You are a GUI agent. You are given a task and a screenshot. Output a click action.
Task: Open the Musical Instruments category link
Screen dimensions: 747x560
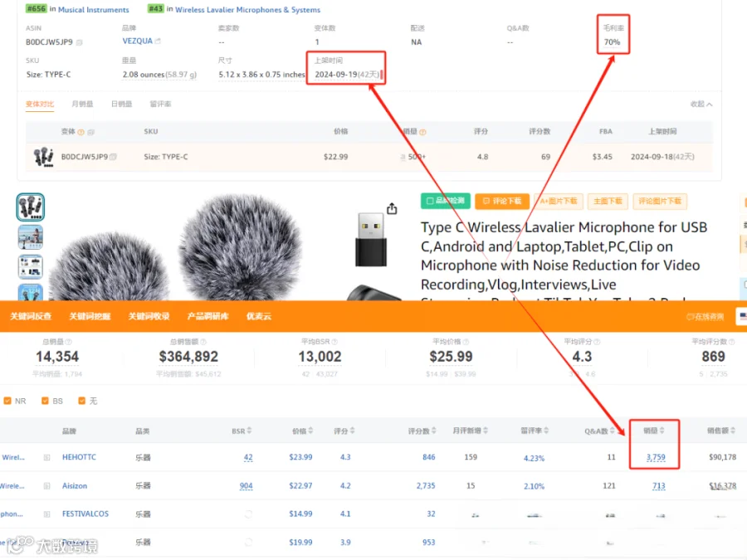[x=93, y=9]
